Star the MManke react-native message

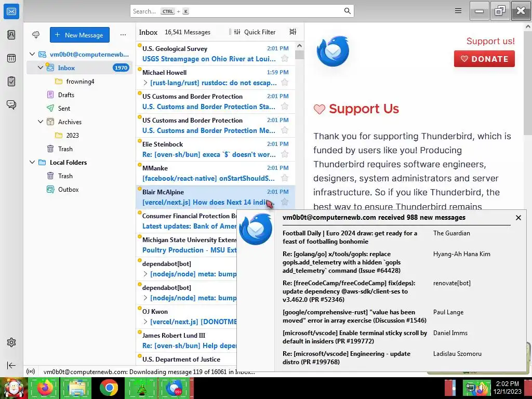[285, 178]
